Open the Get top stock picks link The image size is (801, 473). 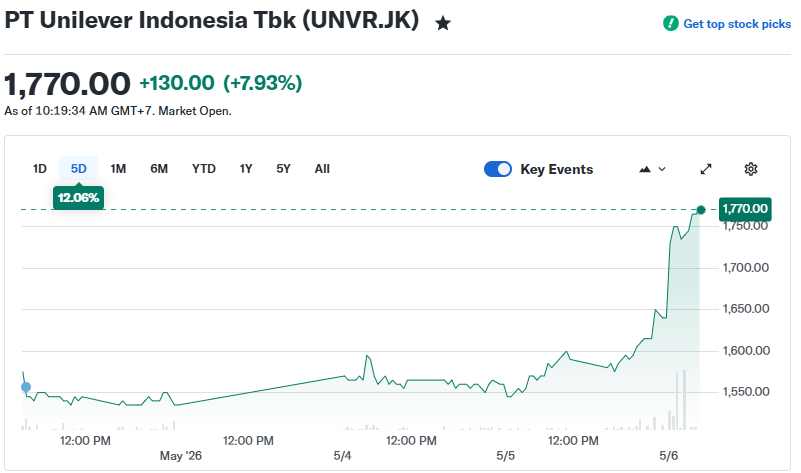[737, 24]
